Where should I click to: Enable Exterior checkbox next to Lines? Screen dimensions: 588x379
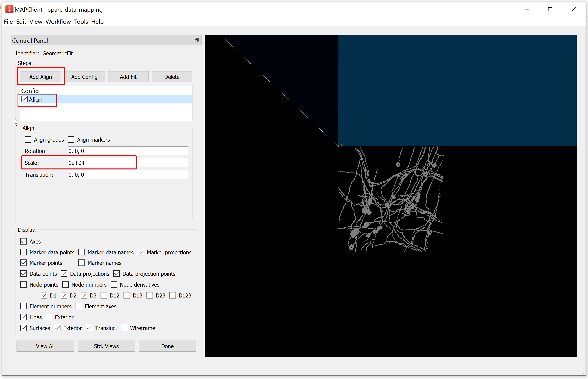49,317
